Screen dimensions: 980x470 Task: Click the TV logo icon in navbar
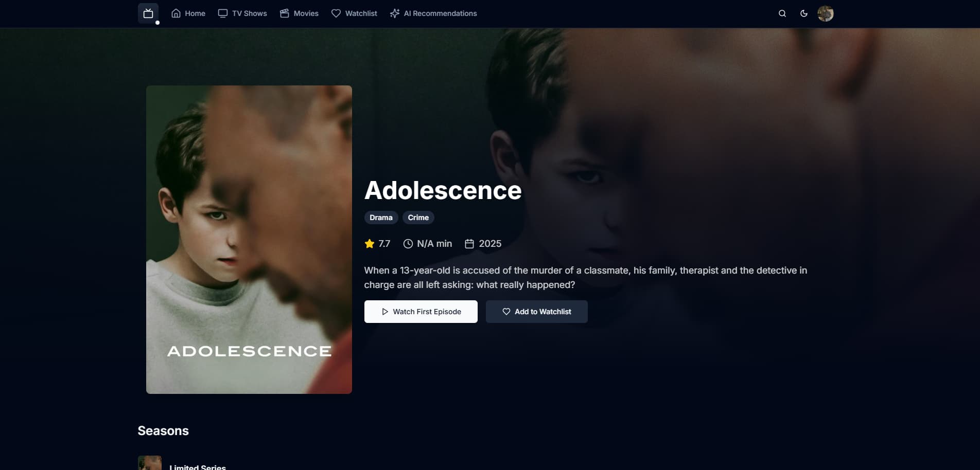(148, 13)
